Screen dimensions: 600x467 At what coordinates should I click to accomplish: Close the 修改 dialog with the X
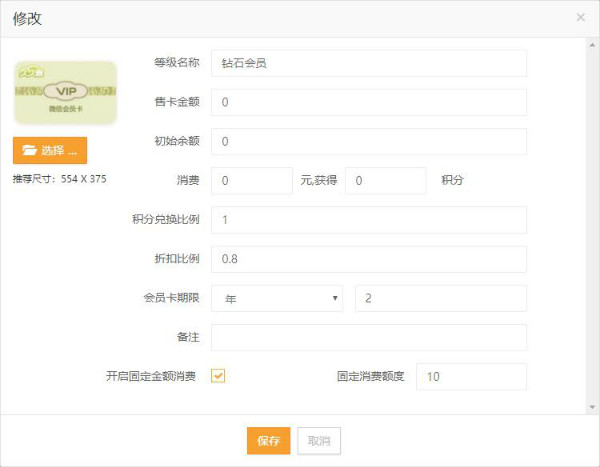click(x=581, y=18)
